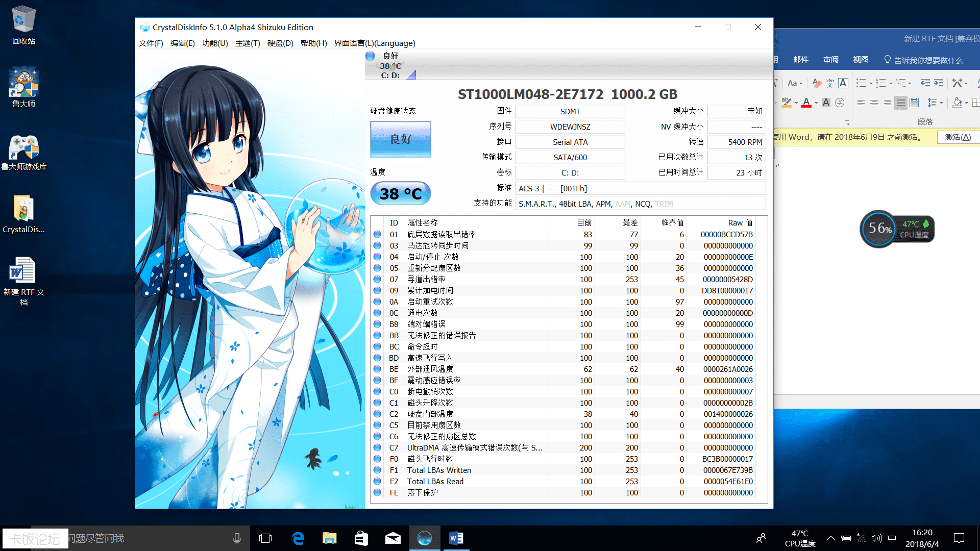Screen dimensions: 980x551
Task: Click the enclosed character 字 icon in Word
Action: coord(840,103)
